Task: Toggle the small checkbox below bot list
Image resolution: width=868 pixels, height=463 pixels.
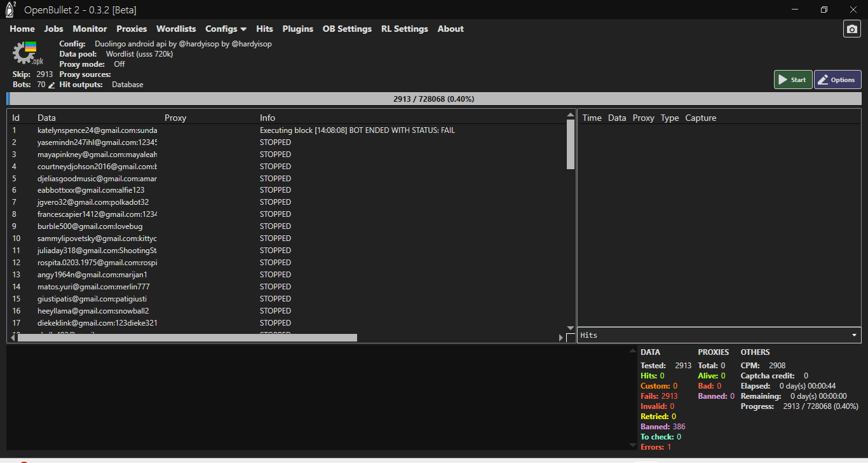Action: [x=570, y=338]
